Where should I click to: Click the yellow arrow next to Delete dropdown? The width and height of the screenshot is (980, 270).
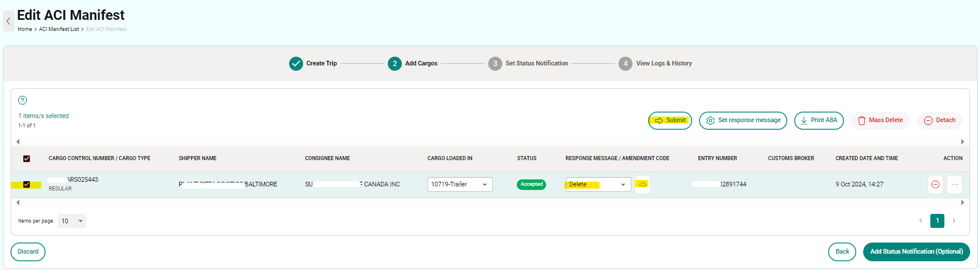[642, 185]
